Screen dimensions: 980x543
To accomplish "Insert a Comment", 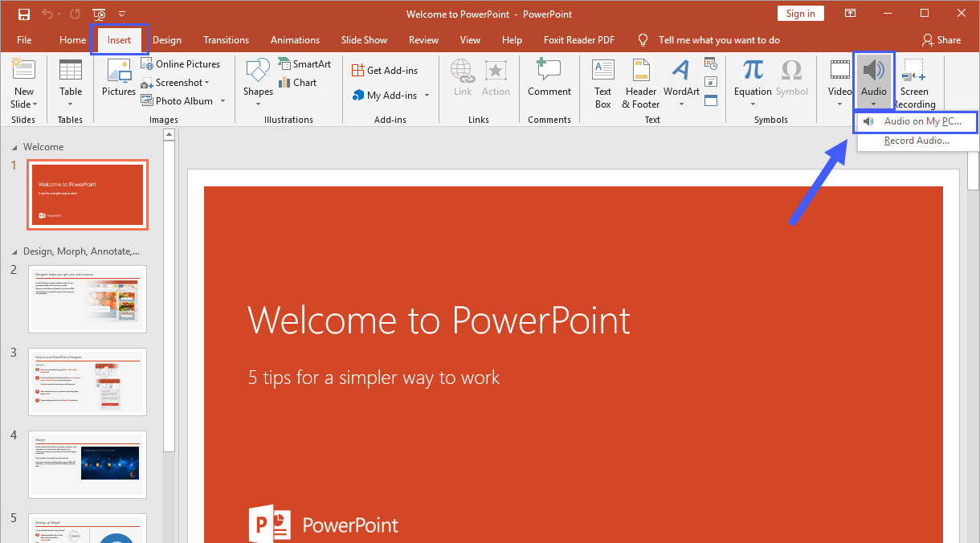I will pos(549,78).
